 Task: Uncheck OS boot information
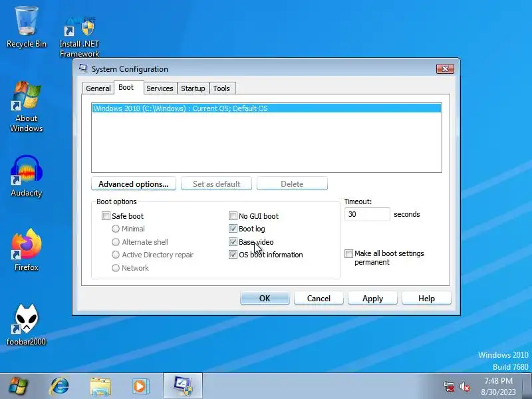click(x=233, y=255)
